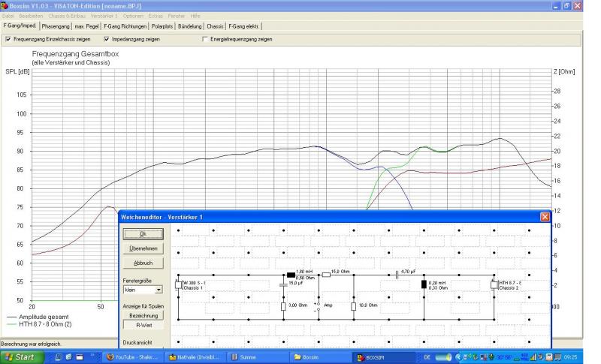This screenshot has height=364, width=601.
Task: Select the W 300 S Chassis 1 symbol
Action: [x=177, y=284]
